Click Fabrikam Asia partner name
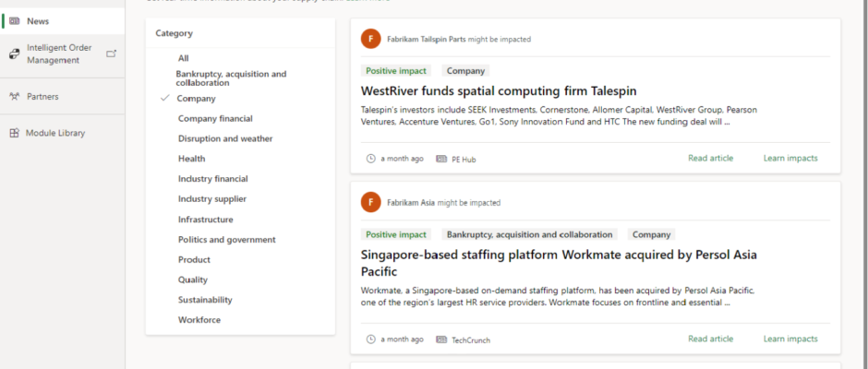868x369 pixels. click(x=411, y=203)
